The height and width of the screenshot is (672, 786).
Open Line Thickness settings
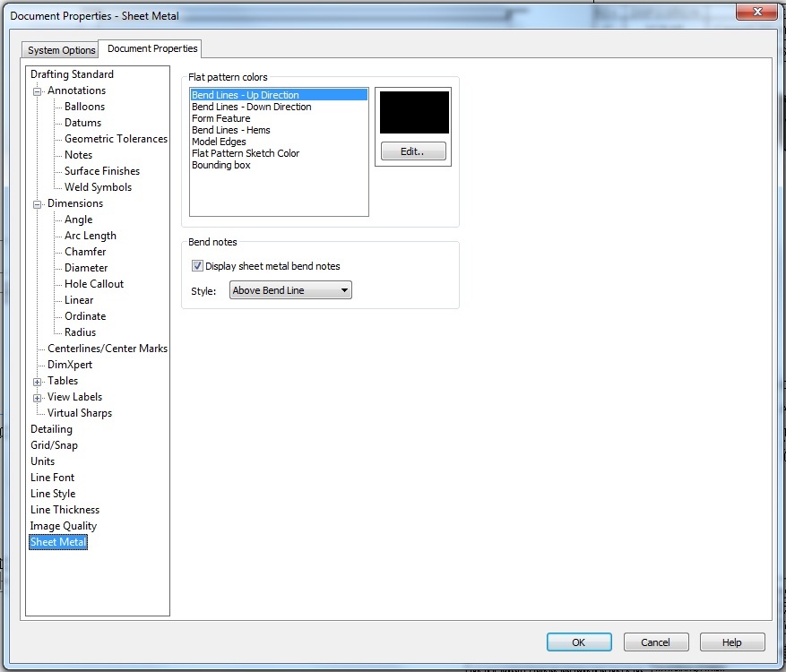(65, 510)
